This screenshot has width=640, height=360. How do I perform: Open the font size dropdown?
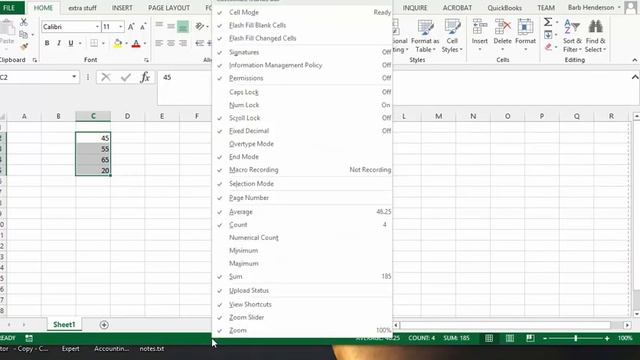click(120, 27)
